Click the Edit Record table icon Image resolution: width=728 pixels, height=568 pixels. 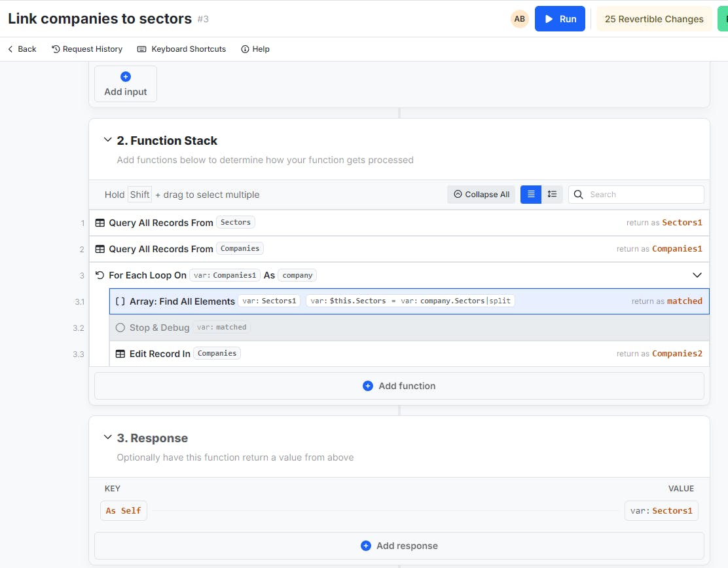[x=120, y=354]
